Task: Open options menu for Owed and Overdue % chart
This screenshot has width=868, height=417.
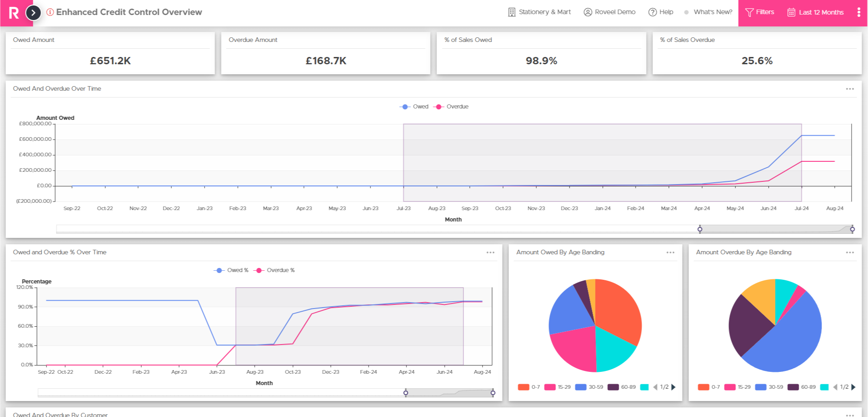Action: (490, 252)
